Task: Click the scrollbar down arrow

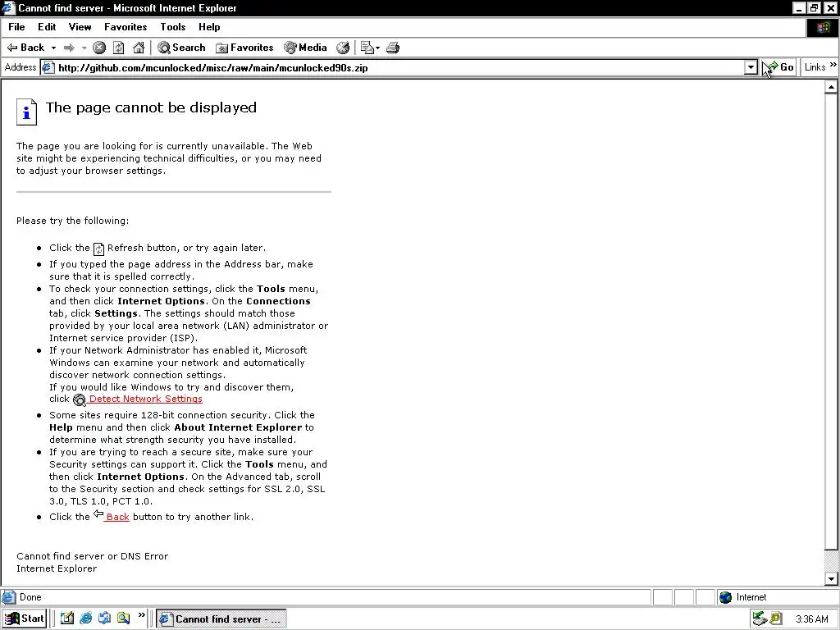Action: [x=831, y=578]
